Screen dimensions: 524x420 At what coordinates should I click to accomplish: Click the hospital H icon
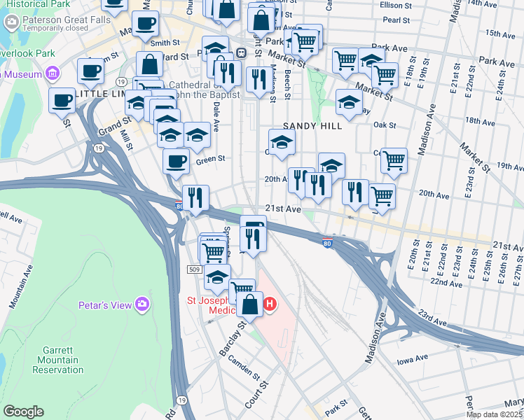270,304
